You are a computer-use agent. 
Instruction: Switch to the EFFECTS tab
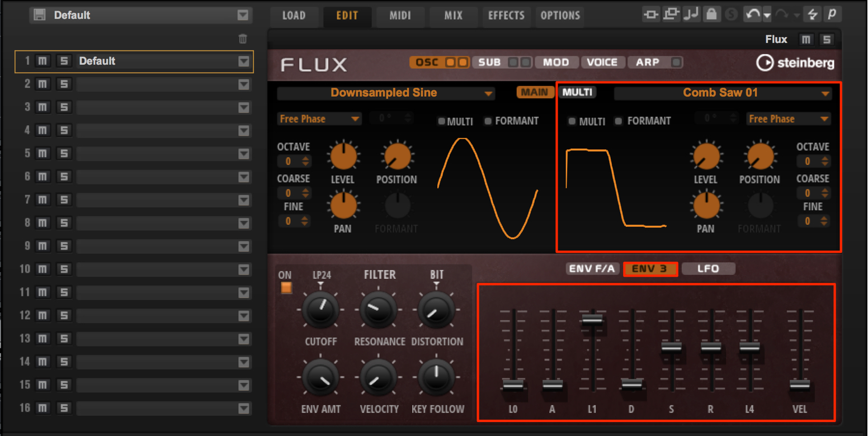[x=506, y=16]
